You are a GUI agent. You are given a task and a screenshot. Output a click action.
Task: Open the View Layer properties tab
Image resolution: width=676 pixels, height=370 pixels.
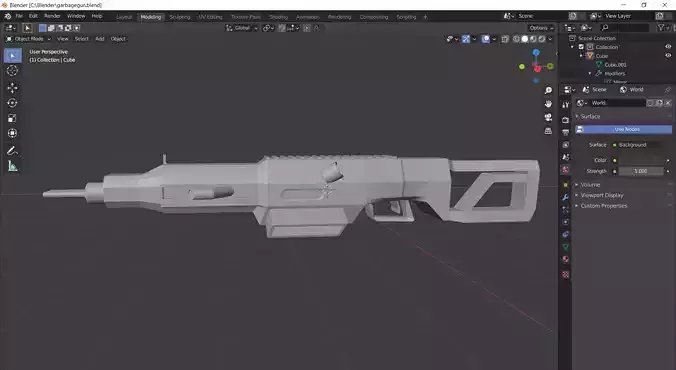coord(566,145)
